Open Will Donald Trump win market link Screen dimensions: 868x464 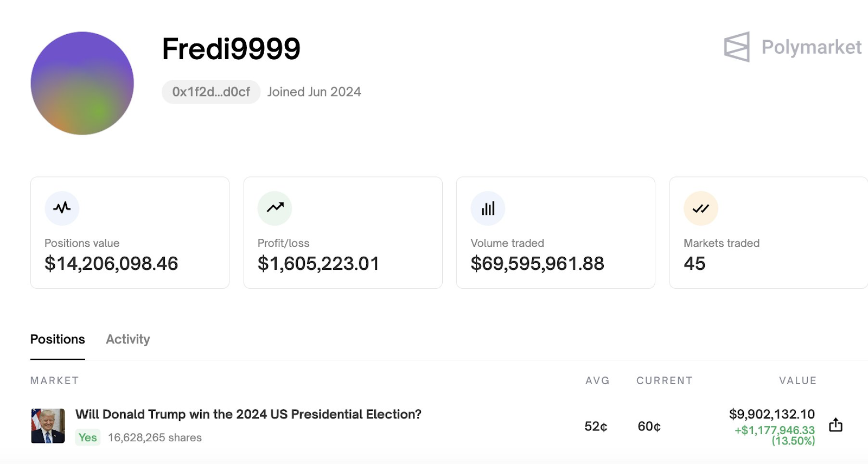[x=248, y=414]
